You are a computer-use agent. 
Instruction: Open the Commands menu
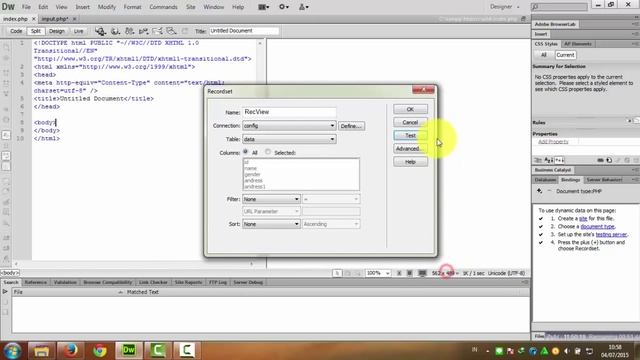coord(163,7)
